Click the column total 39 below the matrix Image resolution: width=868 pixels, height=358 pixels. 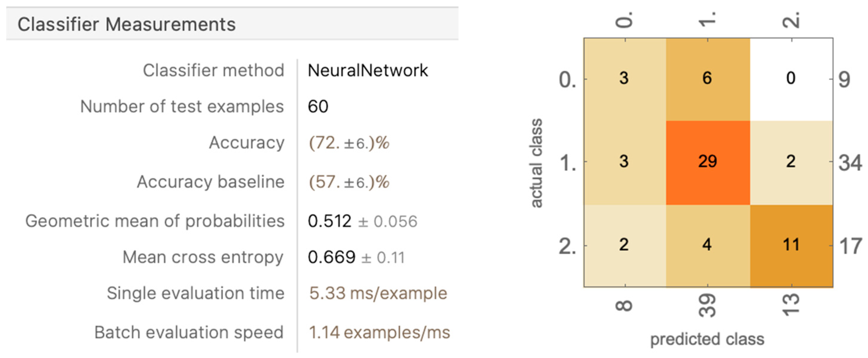click(707, 306)
